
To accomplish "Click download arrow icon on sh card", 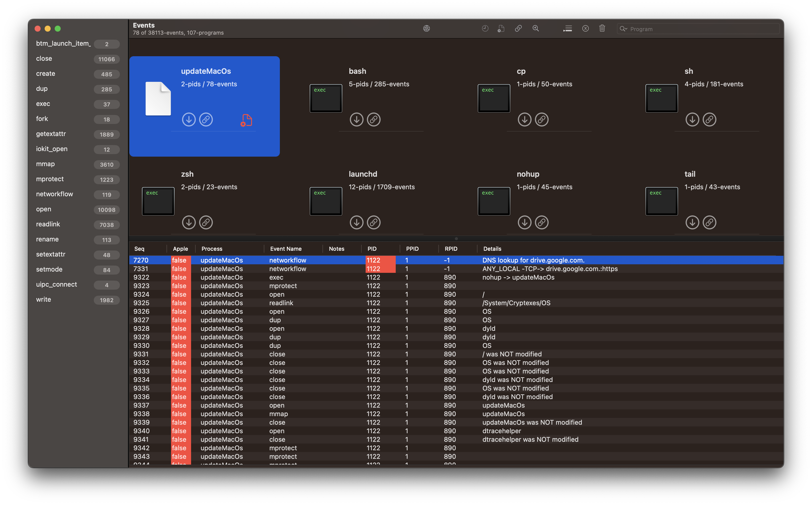I will click(692, 119).
